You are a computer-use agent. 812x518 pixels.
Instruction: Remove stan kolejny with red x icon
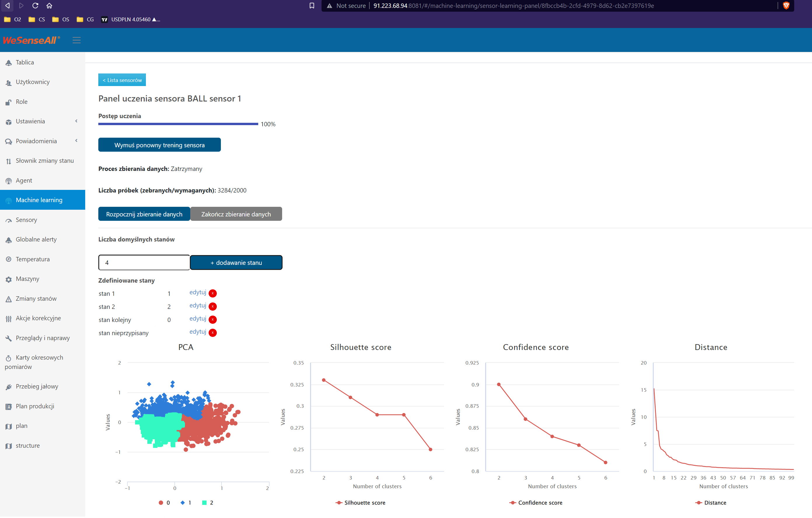[212, 320]
